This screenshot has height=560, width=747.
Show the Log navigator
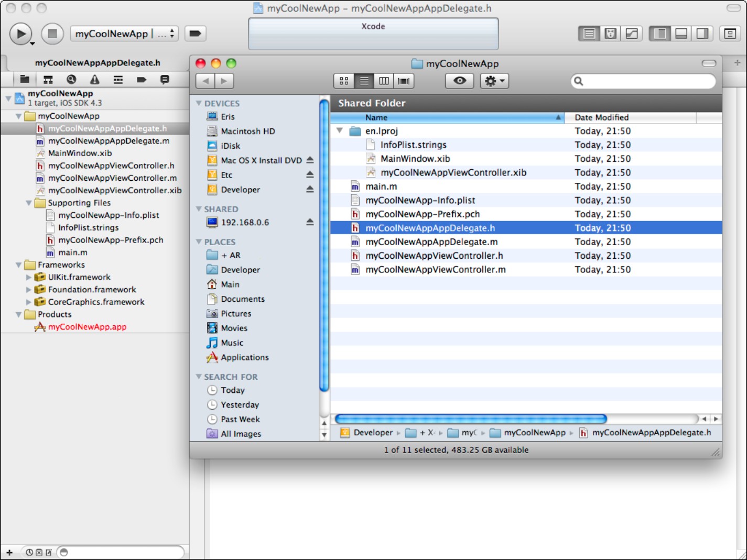coord(165,80)
